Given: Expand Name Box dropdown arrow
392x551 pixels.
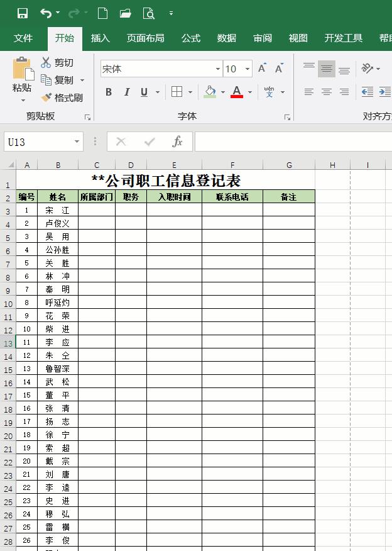Looking at the screenshot, I should 77,142.
